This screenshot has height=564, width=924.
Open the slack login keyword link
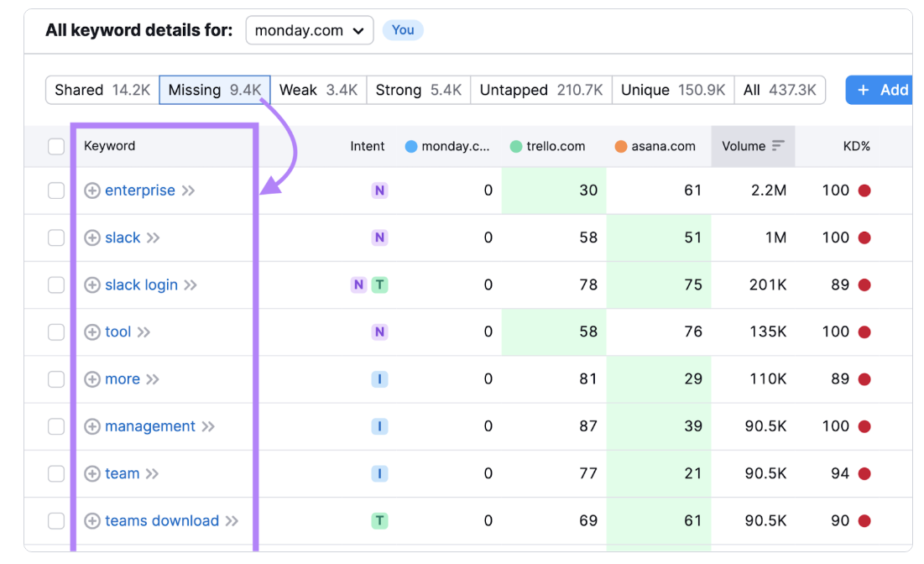141,285
